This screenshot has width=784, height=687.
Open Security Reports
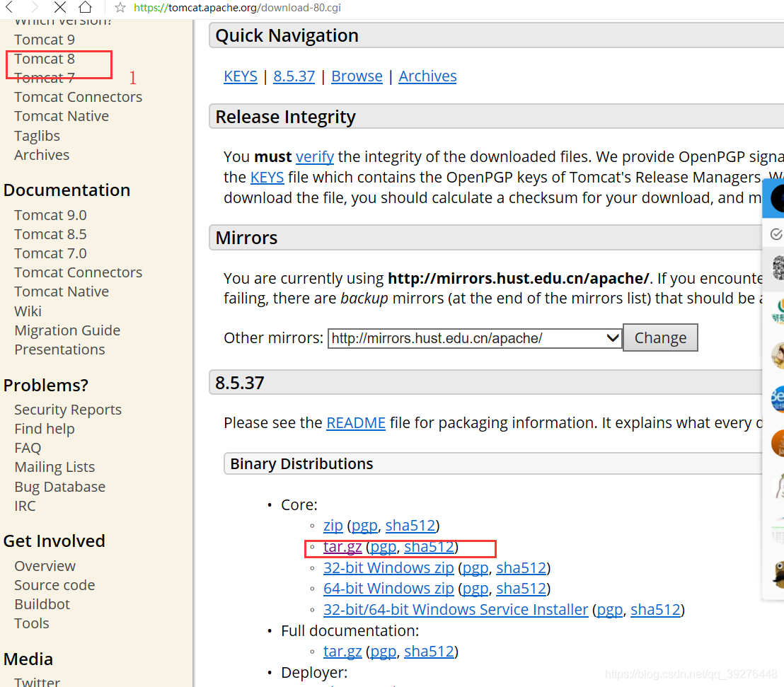click(68, 410)
